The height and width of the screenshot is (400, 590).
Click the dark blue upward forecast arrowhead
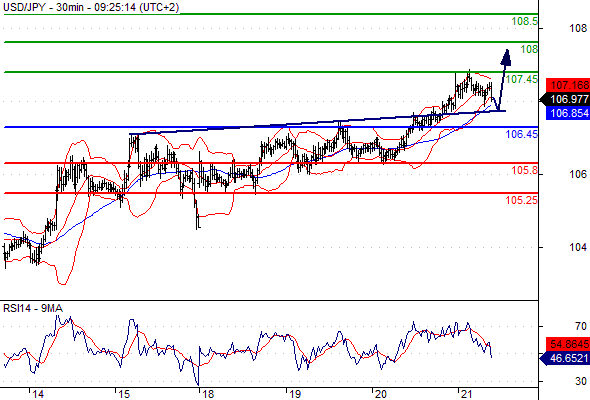tap(506, 58)
